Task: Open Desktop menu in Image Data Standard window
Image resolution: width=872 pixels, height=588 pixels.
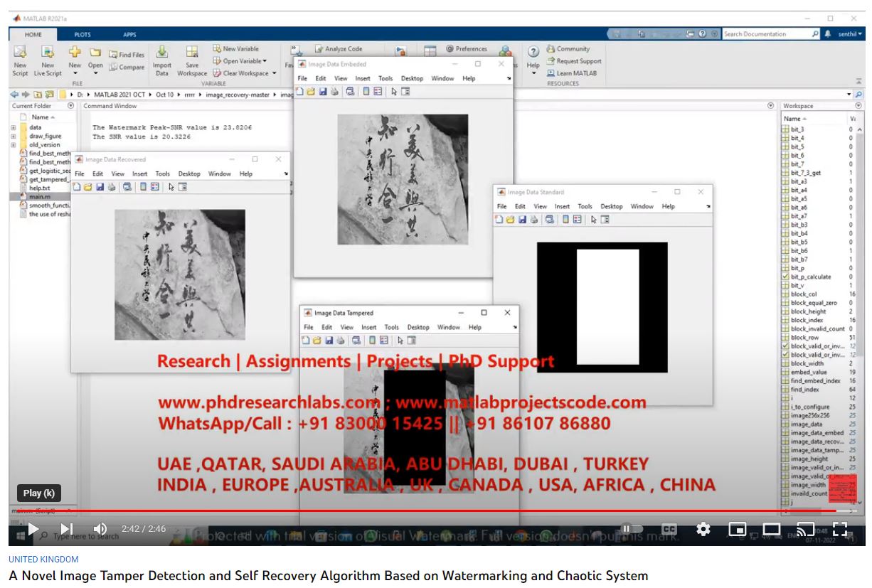Action: (x=612, y=206)
